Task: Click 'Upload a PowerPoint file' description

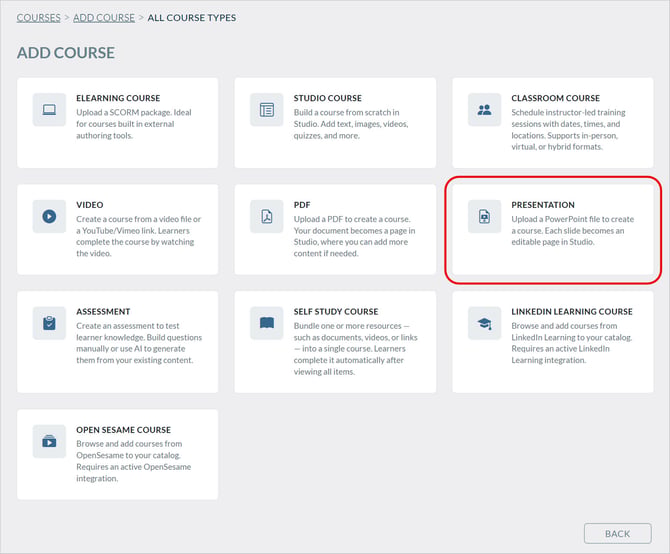Action: 573,231
